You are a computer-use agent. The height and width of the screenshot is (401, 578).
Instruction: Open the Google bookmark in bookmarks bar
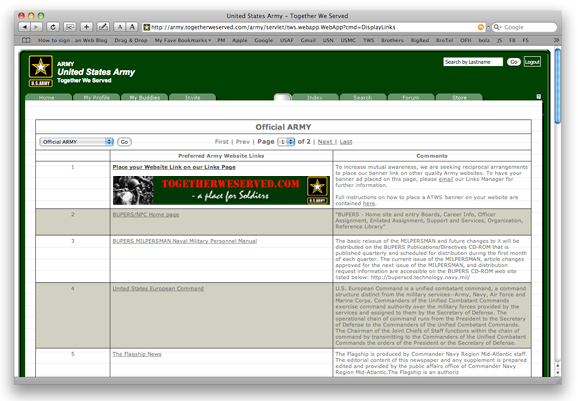pos(264,40)
